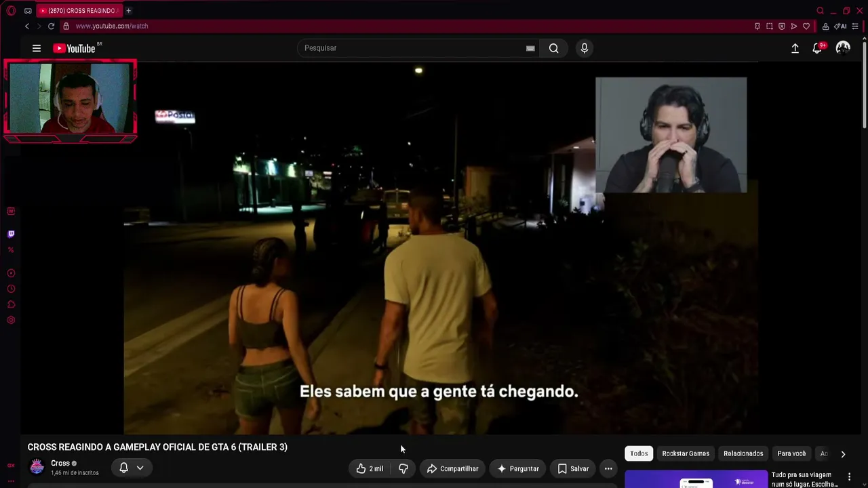The image size is (868, 488).
Task: Open the top sidebar messenger icon
Action: point(11,211)
